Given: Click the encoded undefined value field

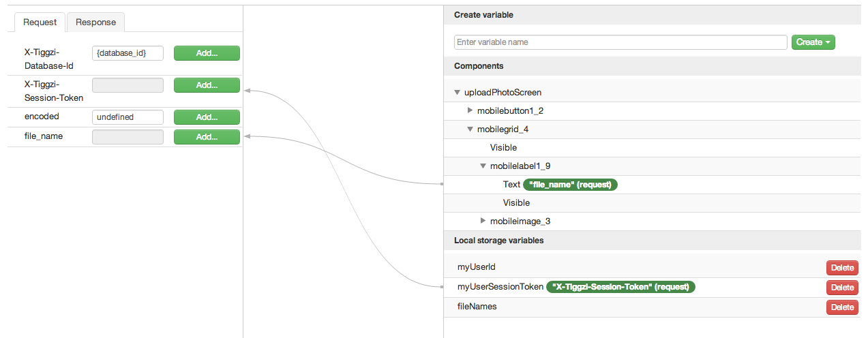Looking at the screenshot, I should point(128,117).
